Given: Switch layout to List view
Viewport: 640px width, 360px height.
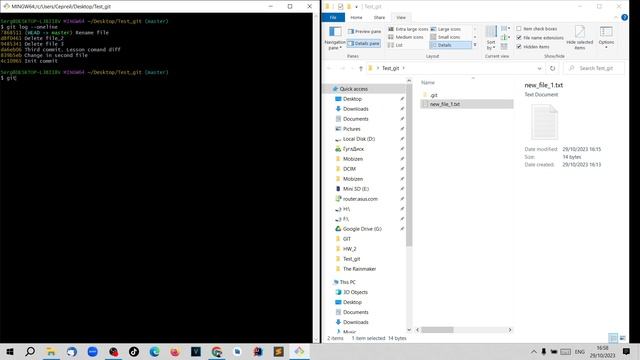Looking at the screenshot, I should [x=395, y=45].
